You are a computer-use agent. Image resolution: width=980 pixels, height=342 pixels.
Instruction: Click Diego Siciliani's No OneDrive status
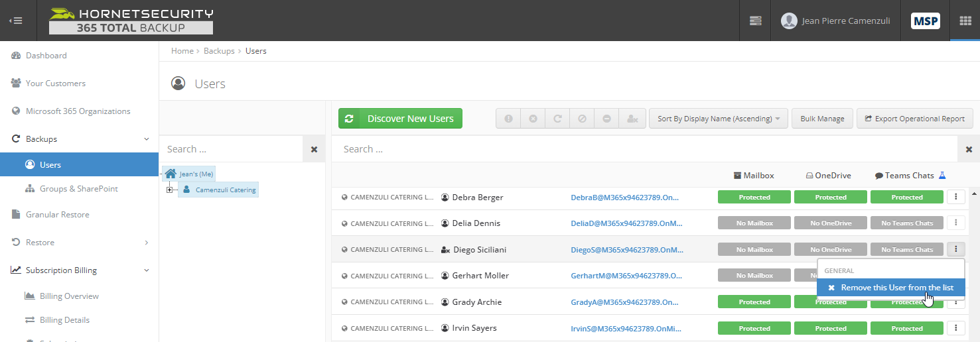tap(831, 250)
